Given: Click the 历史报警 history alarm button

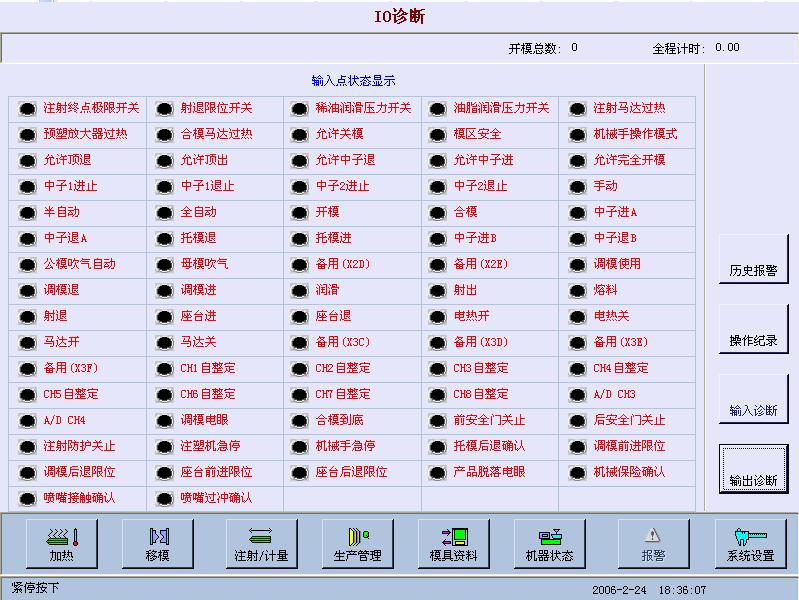Looking at the screenshot, I should point(753,259).
